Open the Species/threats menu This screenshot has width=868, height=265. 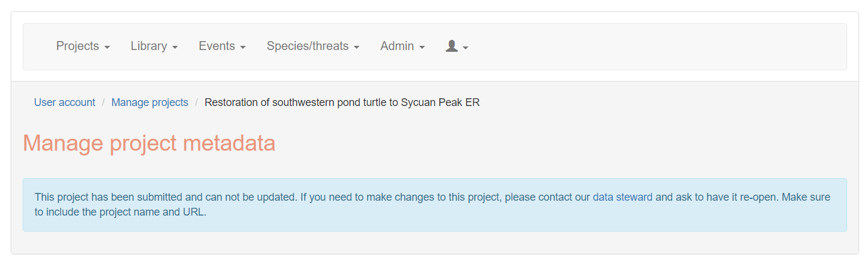pos(313,46)
